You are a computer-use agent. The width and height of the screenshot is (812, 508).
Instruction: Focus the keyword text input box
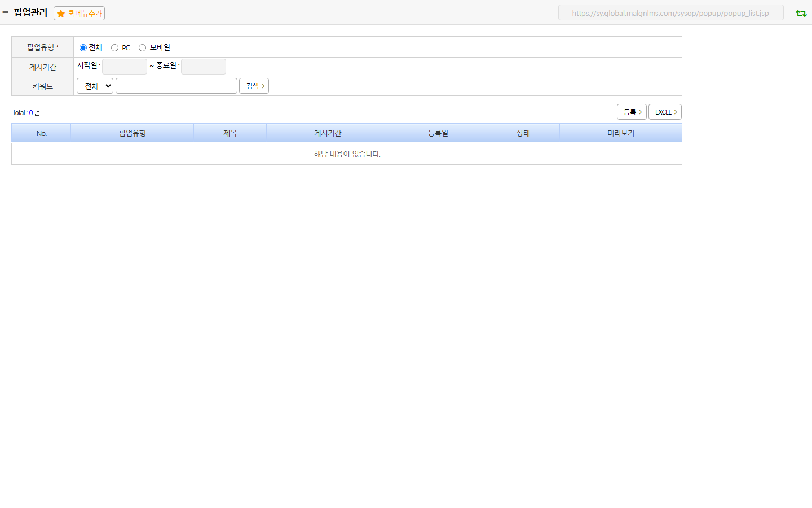click(176, 86)
